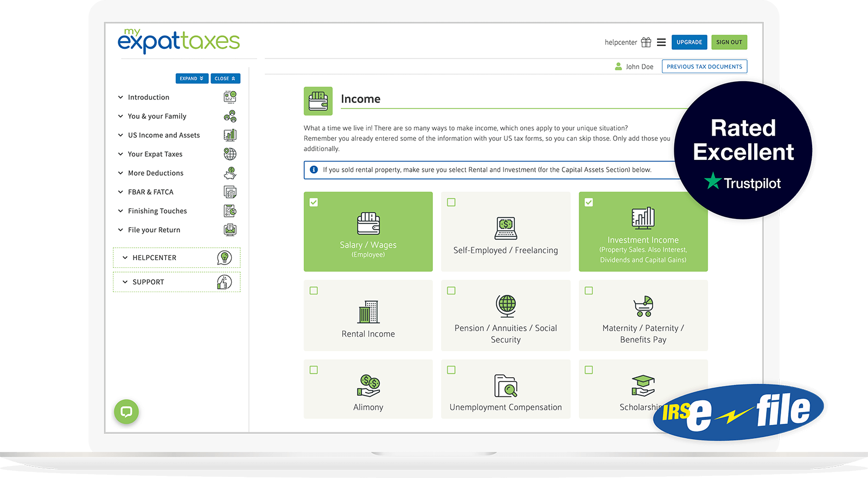Viewport: 868px width, 478px height.
Task: Open the US Income and Assets chart icon
Action: pyautogui.click(x=230, y=135)
